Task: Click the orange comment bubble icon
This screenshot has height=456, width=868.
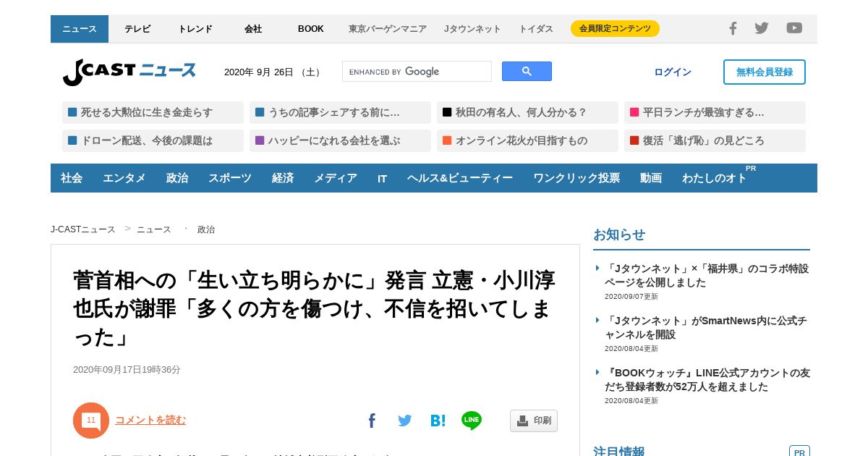Action: pos(91,421)
